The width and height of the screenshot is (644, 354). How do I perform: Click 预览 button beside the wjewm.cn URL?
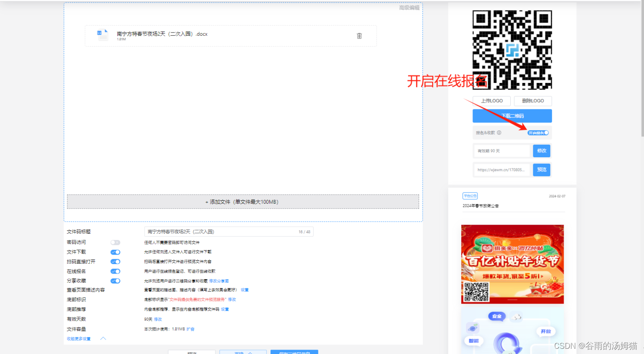542,170
